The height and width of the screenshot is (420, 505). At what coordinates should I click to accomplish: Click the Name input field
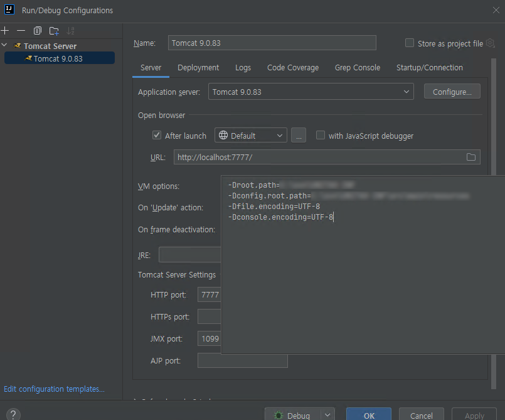point(272,43)
